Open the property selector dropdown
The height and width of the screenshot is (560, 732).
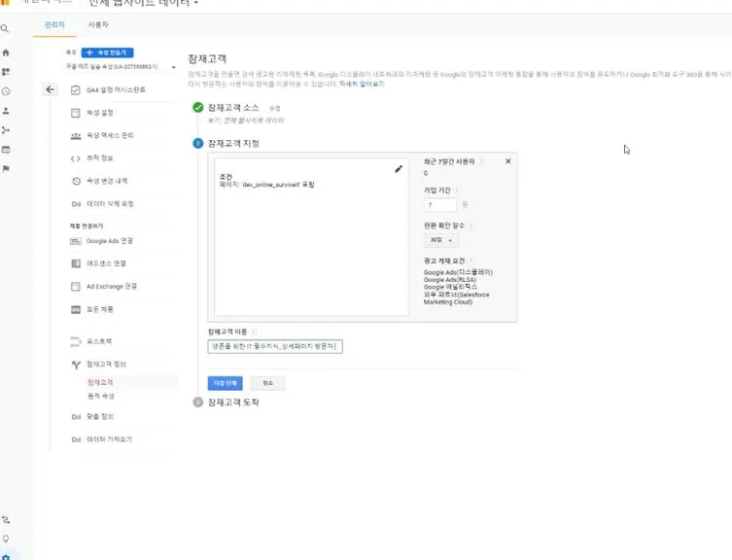[121, 67]
